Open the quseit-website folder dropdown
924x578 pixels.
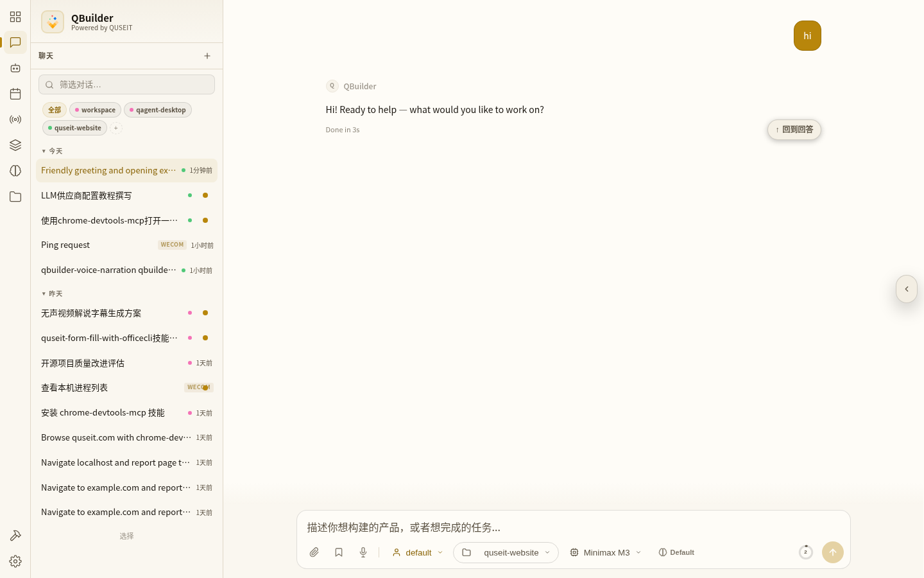tap(506, 552)
